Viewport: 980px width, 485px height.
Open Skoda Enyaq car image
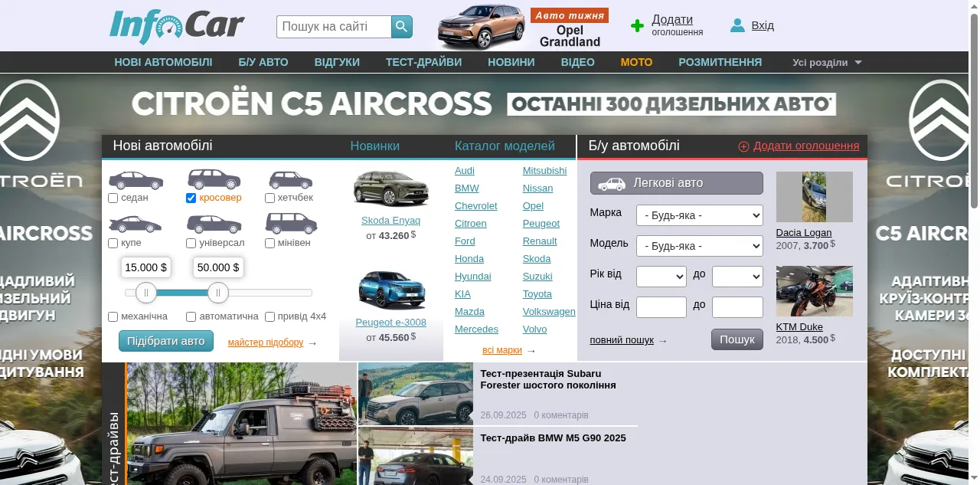390,188
